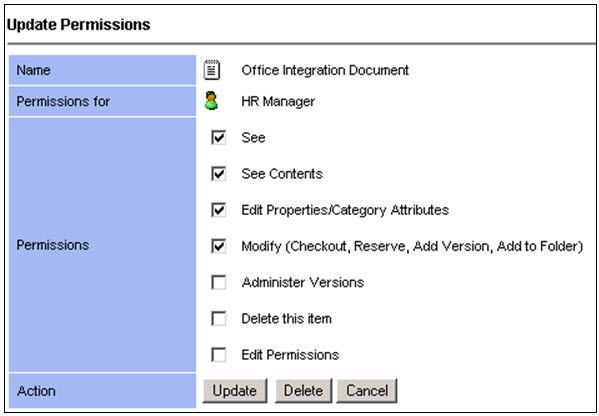Enable the Administer Versions checkbox
The height and width of the screenshot is (416, 599).
[x=219, y=282]
